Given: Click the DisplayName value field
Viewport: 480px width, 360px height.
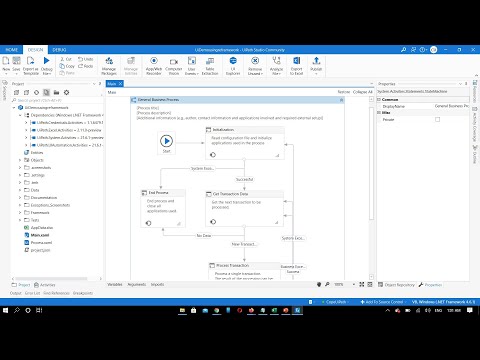Looking at the screenshot, I should (451, 106).
